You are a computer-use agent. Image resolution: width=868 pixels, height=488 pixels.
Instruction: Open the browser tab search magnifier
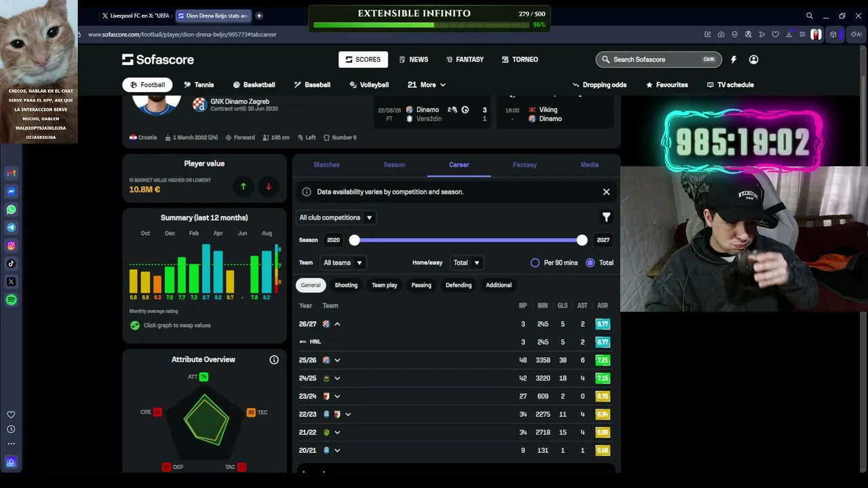[x=809, y=16]
